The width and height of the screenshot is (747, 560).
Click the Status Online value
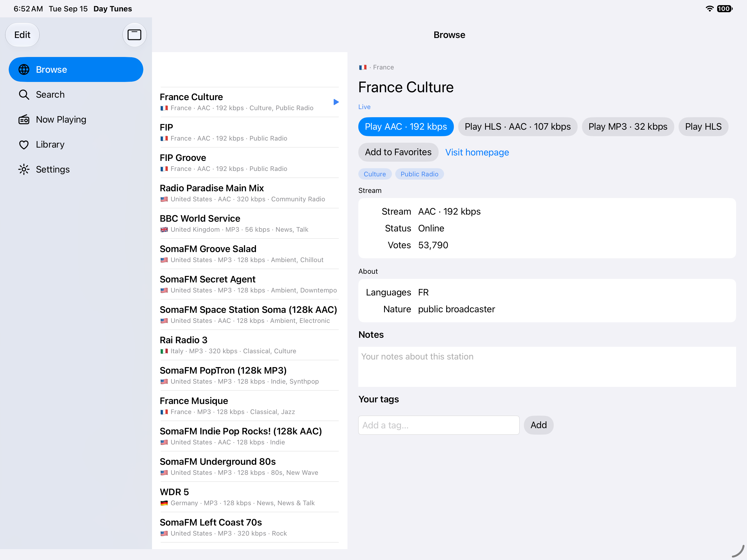click(431, 228)
